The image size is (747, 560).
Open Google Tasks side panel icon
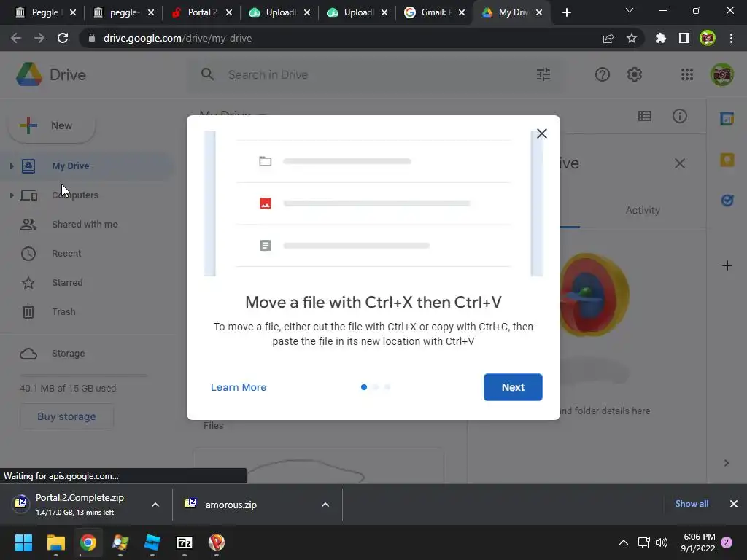727,201
